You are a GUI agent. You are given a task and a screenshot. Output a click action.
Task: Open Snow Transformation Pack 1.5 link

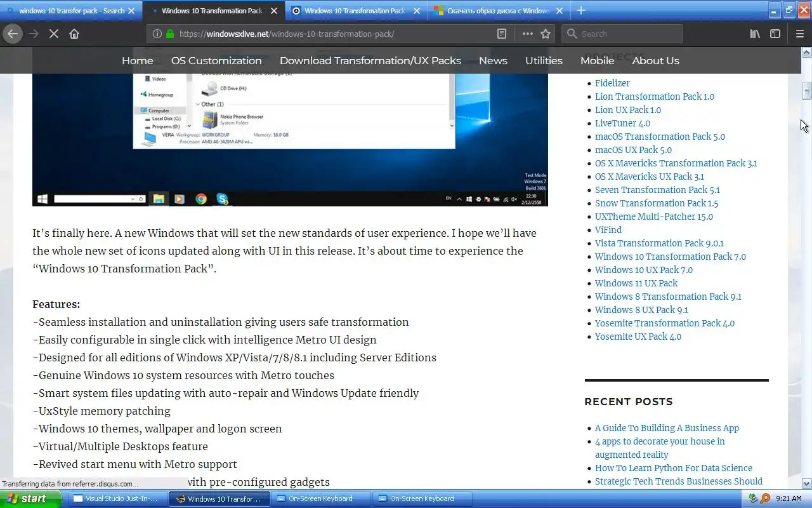pyautogui.click(x=657, y=203)
